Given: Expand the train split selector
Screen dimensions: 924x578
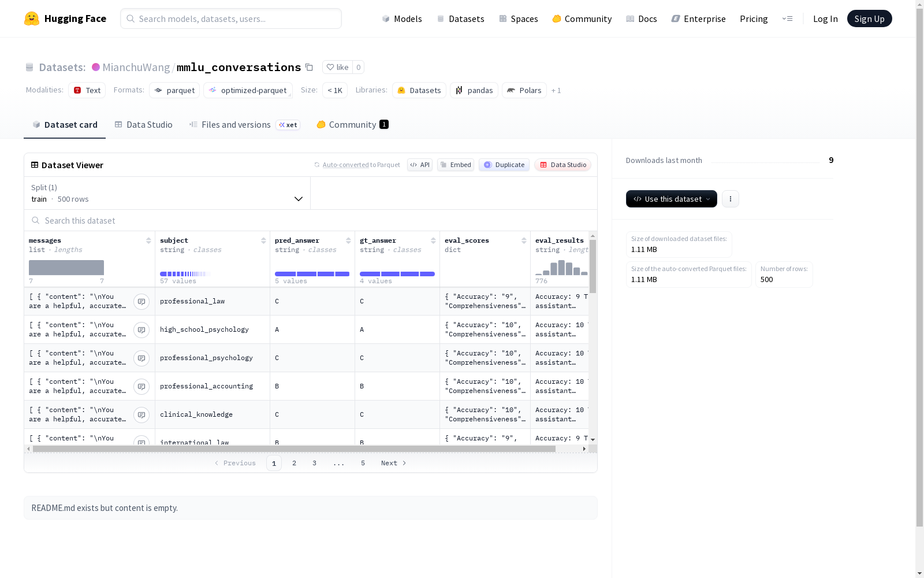Looking at the screenshot, I should point(167,193).
